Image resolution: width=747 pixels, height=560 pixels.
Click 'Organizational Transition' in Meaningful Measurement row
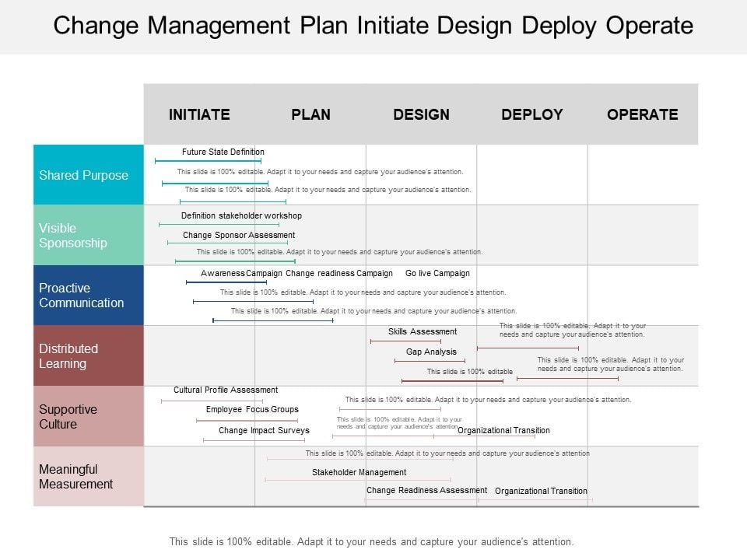pos(542,491)
